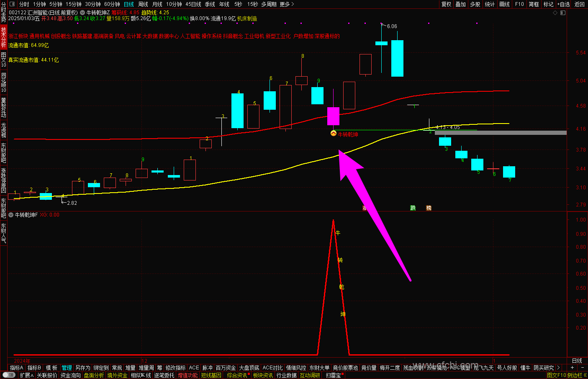Switch to 60分钟 chart period
The height and width of the screenshot is (379, 588).
click(112, 4)
